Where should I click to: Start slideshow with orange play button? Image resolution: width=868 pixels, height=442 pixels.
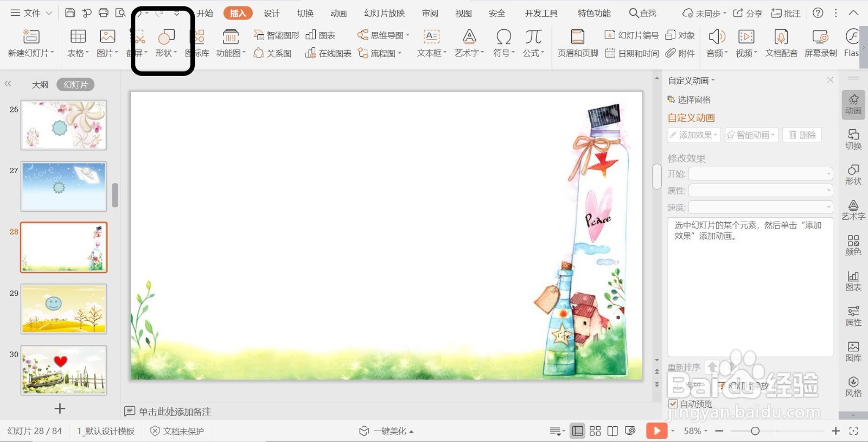(656, 431)
